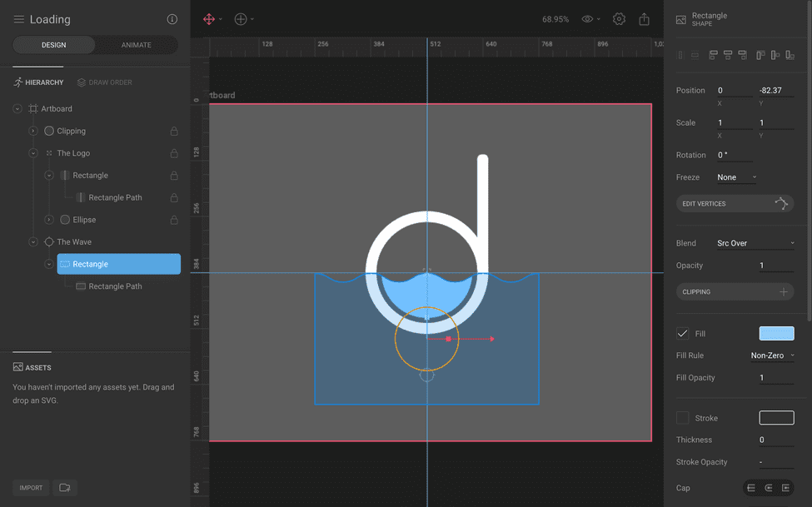812x507 pixels.
Task: Open the Fill color swatch
Action: click(775, 333)
